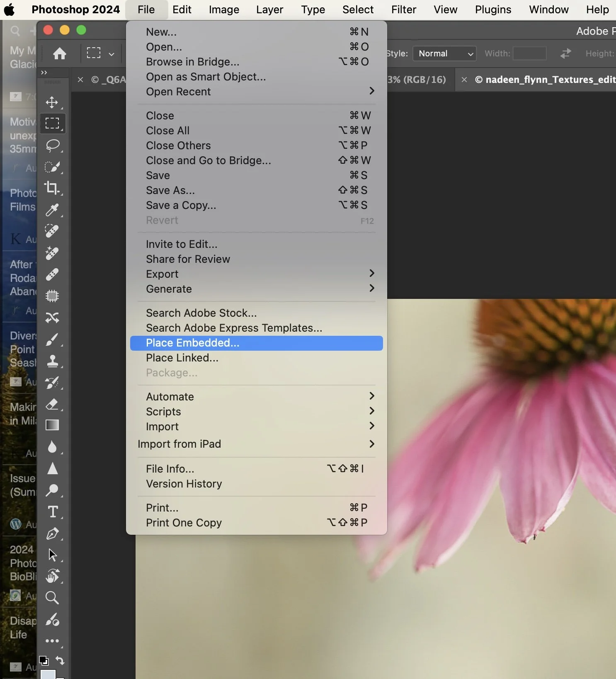The image size is (616, 679).
Task: Choose Version History menu item
Action: click(x=257, y=484)
